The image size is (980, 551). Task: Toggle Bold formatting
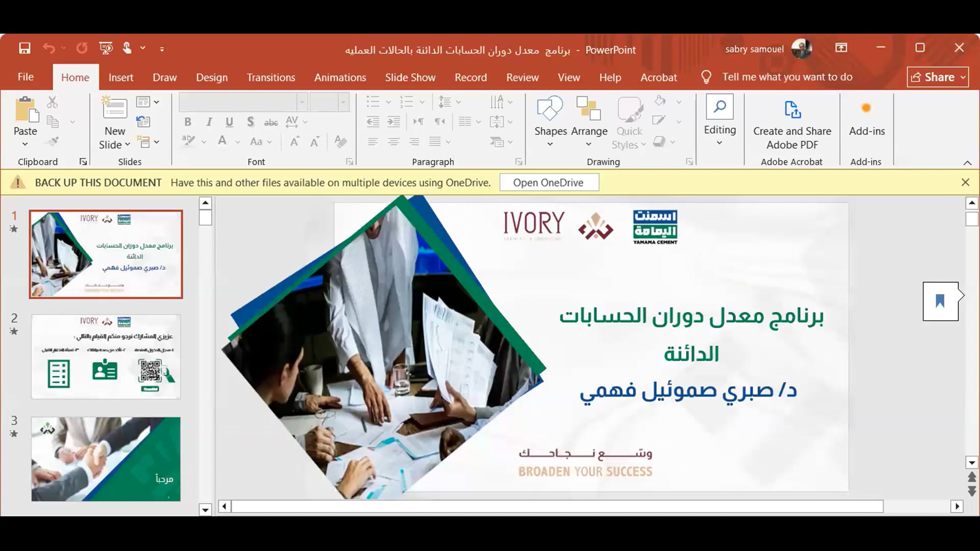point(188,122)
